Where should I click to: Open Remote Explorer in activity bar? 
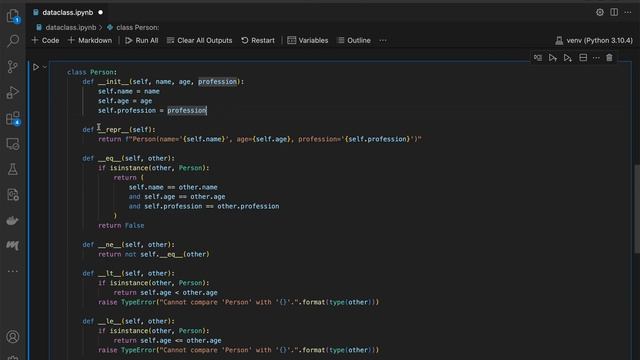[13, 144]
